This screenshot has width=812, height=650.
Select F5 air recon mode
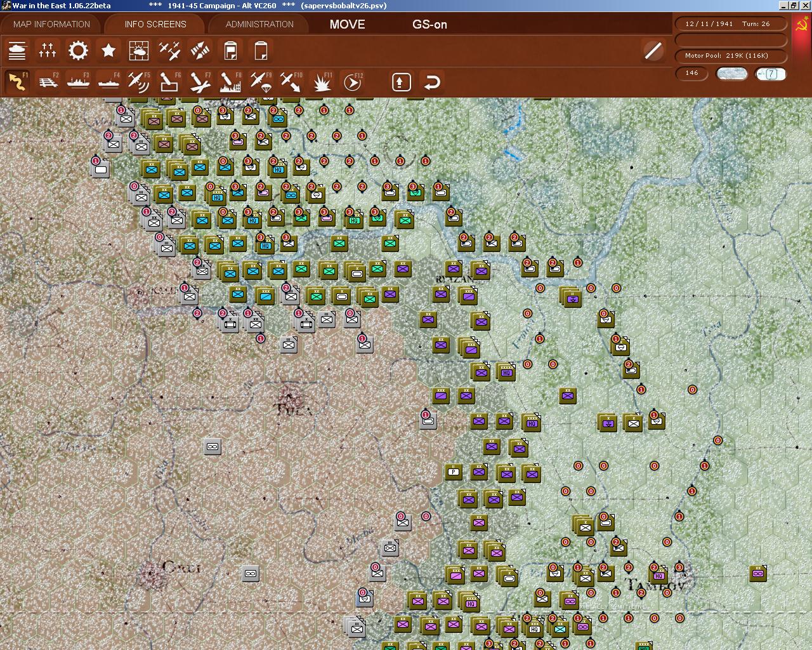139,82
